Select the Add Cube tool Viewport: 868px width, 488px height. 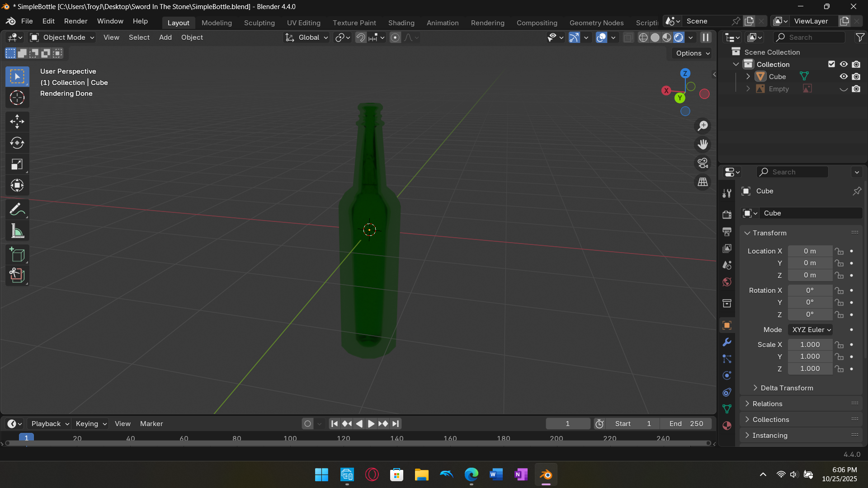[x=17, y=255]
